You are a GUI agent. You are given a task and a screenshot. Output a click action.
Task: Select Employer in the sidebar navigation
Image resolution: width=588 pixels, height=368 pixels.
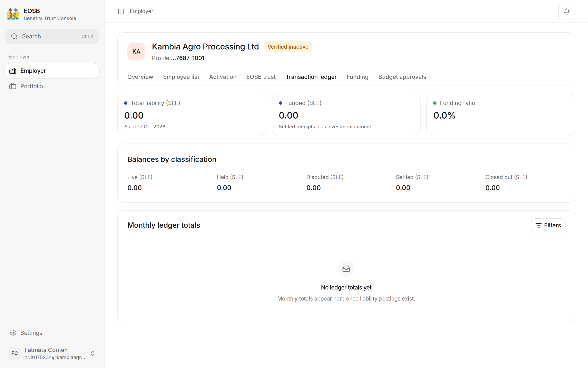point(52,71)
